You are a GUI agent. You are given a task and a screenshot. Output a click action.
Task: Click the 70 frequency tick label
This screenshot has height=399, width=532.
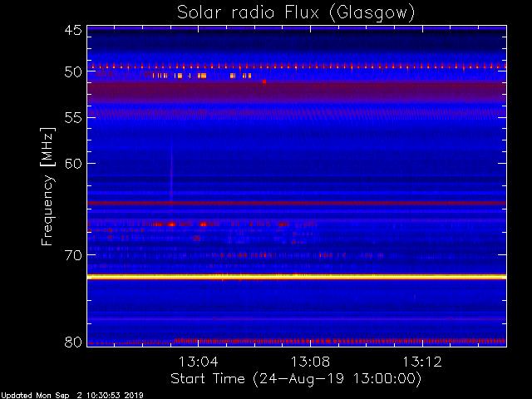[73, 255]
